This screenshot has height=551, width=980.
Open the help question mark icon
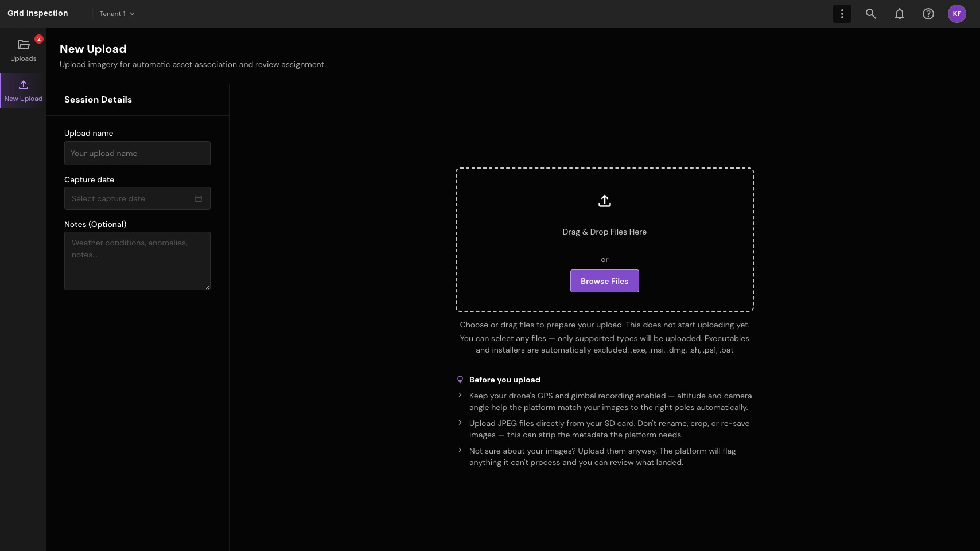[x=928, y=14]
